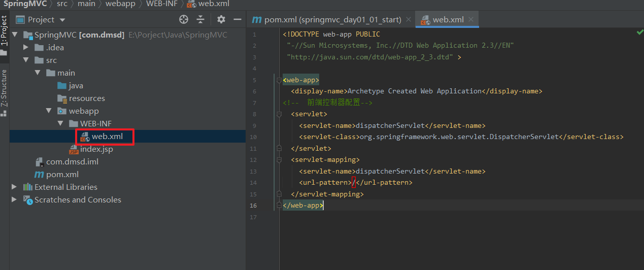Place cursor in url-pattern value on line 14
The width and height of the screenshot is (644, 270).
point(354,183)
